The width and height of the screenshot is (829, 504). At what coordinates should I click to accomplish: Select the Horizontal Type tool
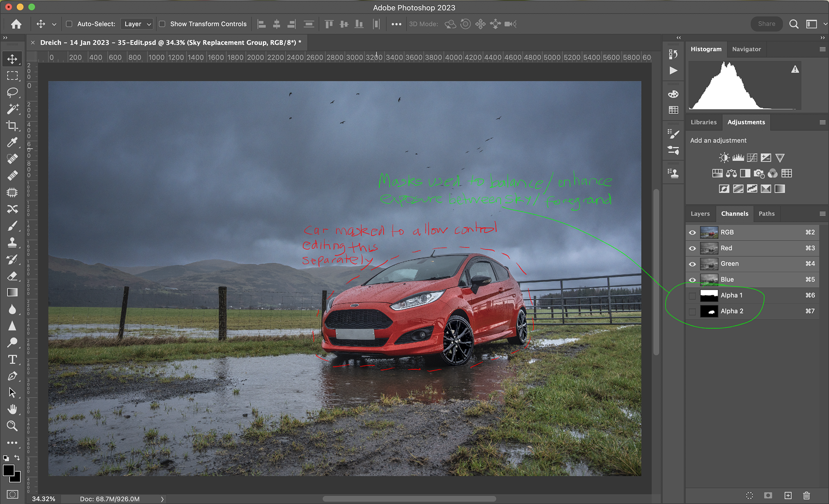coord(13,359)
